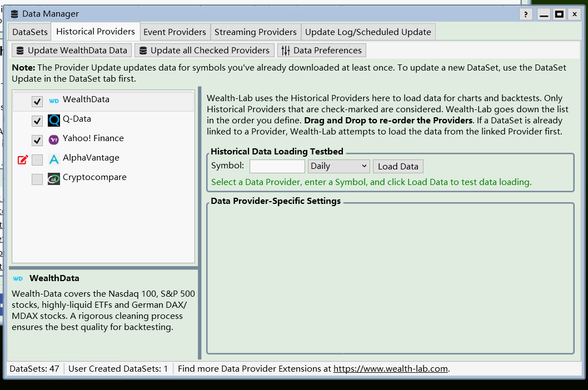Select the Yahoo! Finance provider name
Screen dimensions: 588x390
click(x=93, y=138)
